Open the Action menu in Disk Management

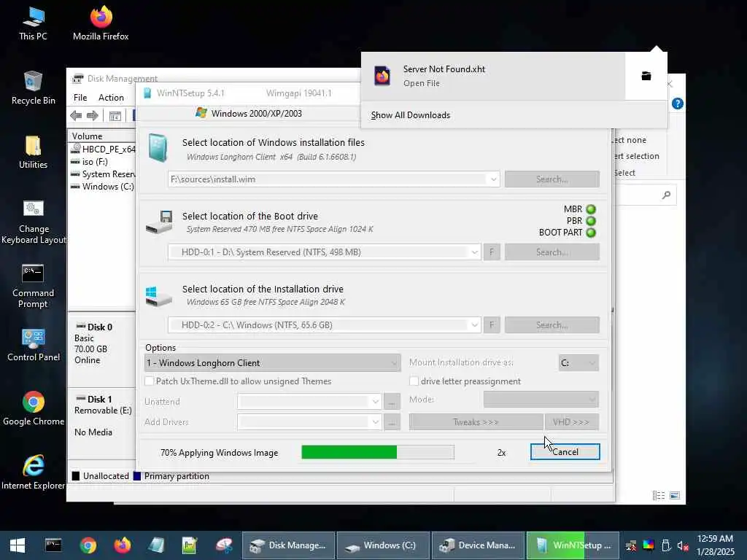111,97
